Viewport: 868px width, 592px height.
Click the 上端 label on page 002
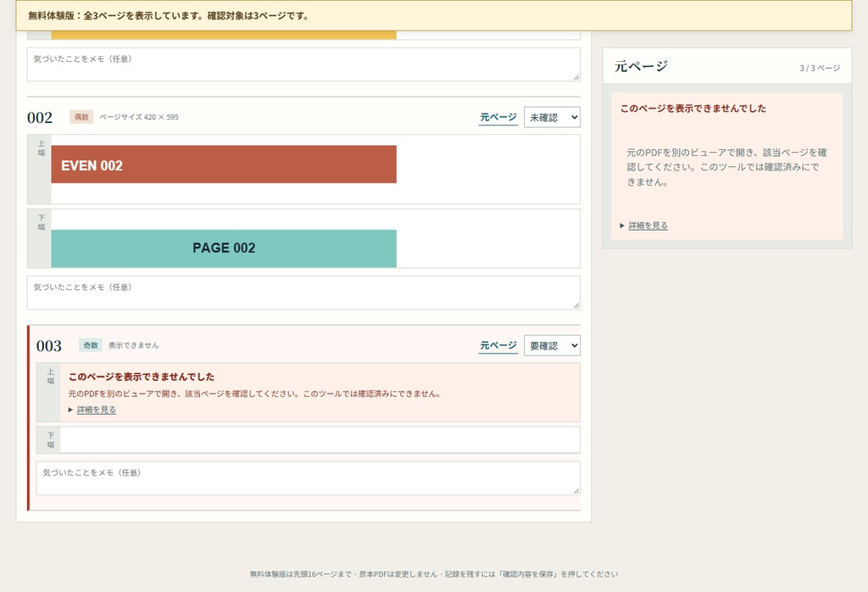click(42, 148)
